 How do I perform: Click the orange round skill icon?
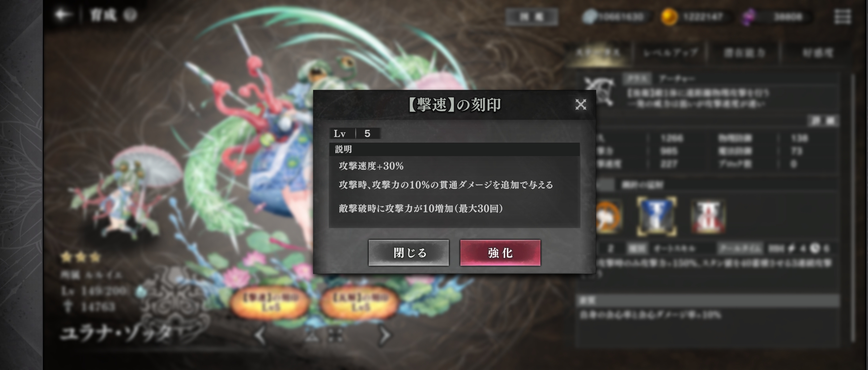(608, 216)
